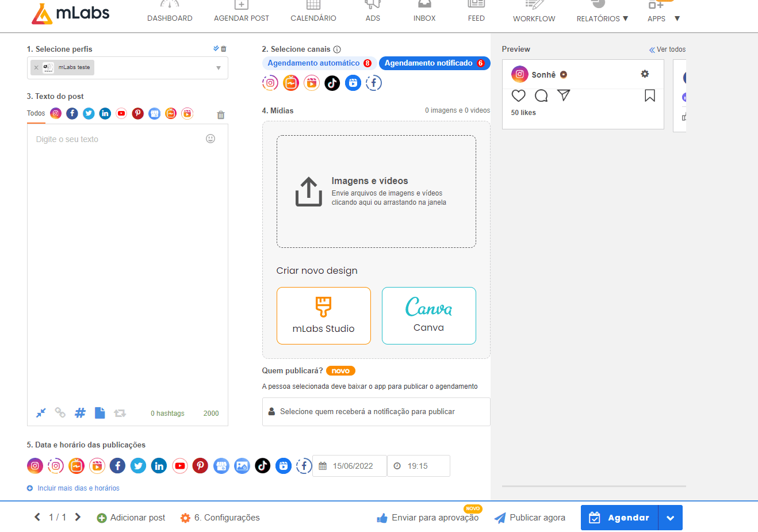Viewport: 758px width, 532px height.
Task: Open the profiles dropdown under Selecione perfis
Action: click(x=219, y=68)
